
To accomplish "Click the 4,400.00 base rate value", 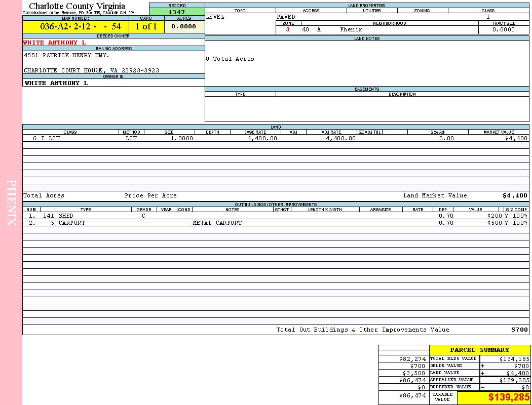I will click(x=262, y=138).
